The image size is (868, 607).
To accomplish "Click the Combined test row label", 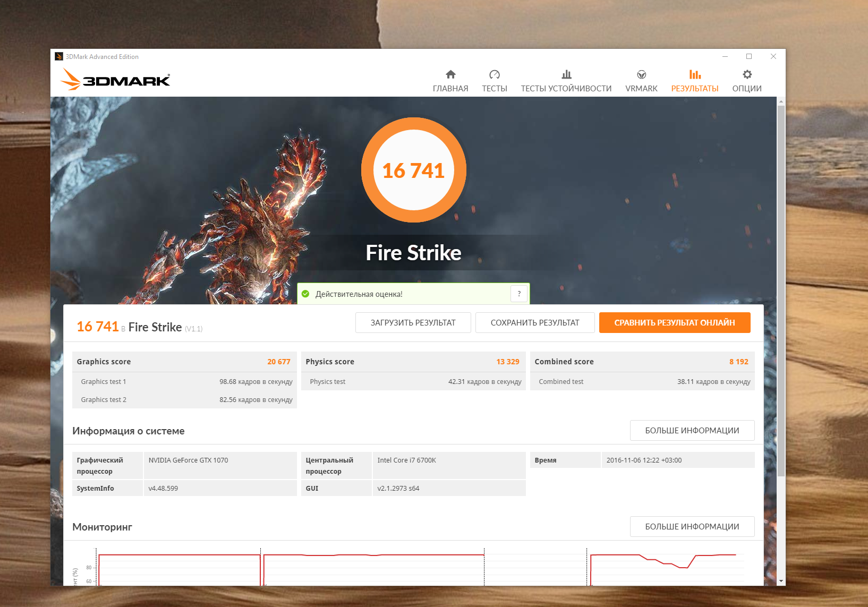I will (x=561, y=382).
